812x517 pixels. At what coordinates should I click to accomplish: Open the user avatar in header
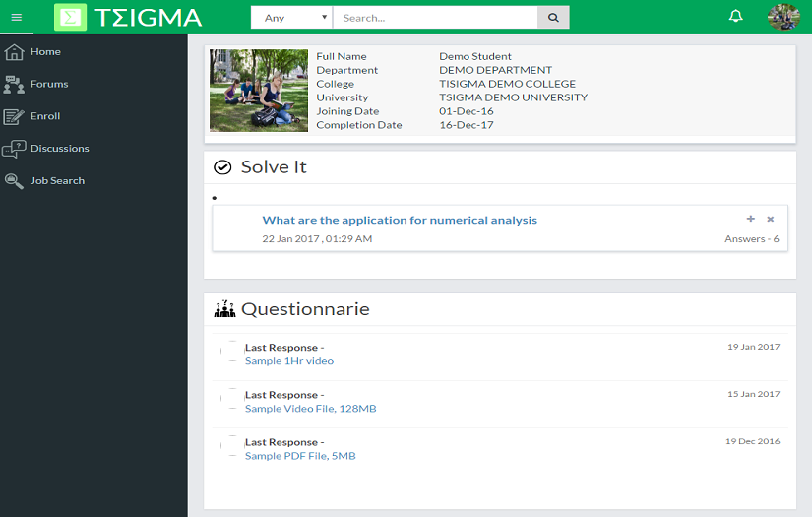point(783,17)
